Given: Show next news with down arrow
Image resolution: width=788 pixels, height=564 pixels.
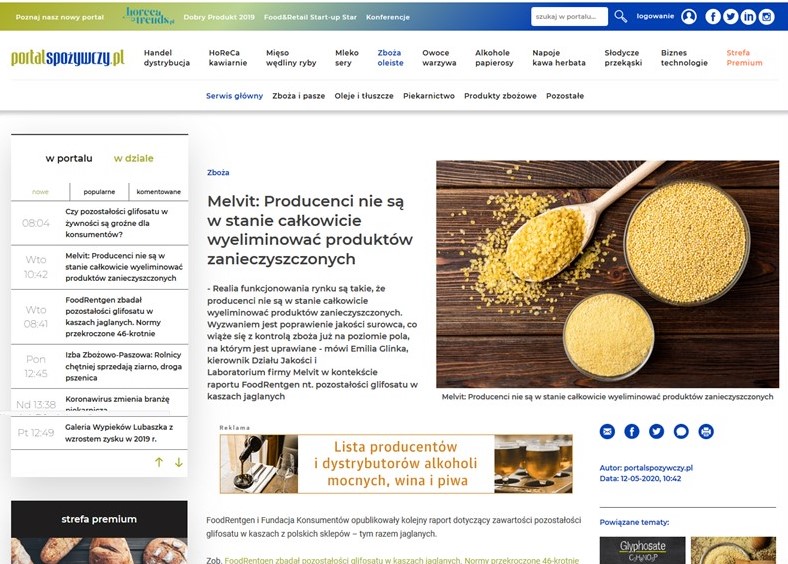Looking at the screenshot, I should click(178, 462).
